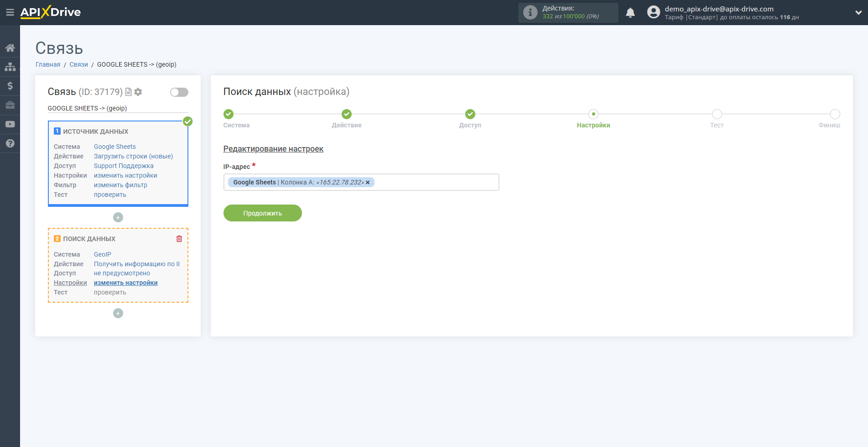Remove the Google Sheets column A tag
Image resolution: width=868 pixels, height=447 pixels.
pyautogui.click(x=368, y=183)
